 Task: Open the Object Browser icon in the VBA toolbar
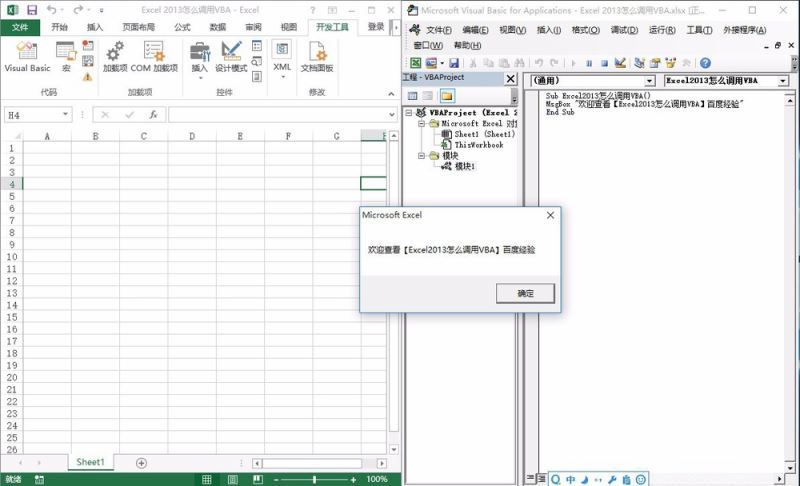pyautogui.click(x=670, y=63)
